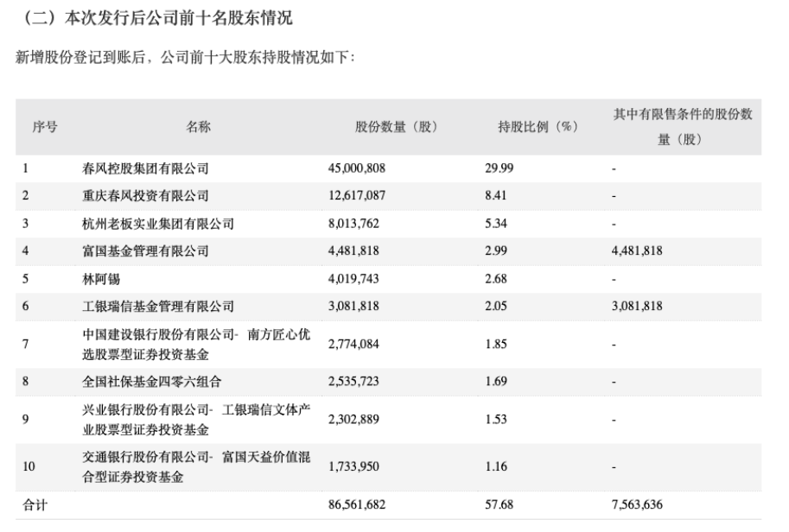Click '4,481,818' in the 股份数量 column
Screen dimensions: 789x532
(x=353, y=251)
